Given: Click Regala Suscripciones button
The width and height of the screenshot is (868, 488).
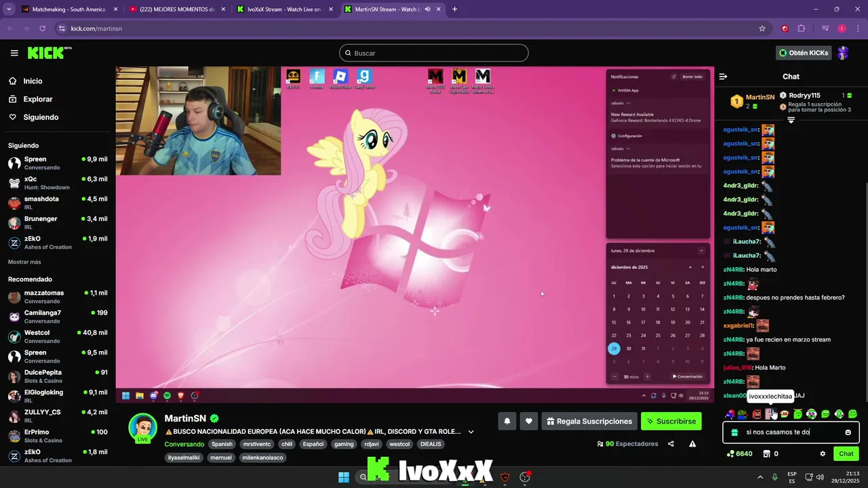Looking at the screenshot, I should point(589,421).
